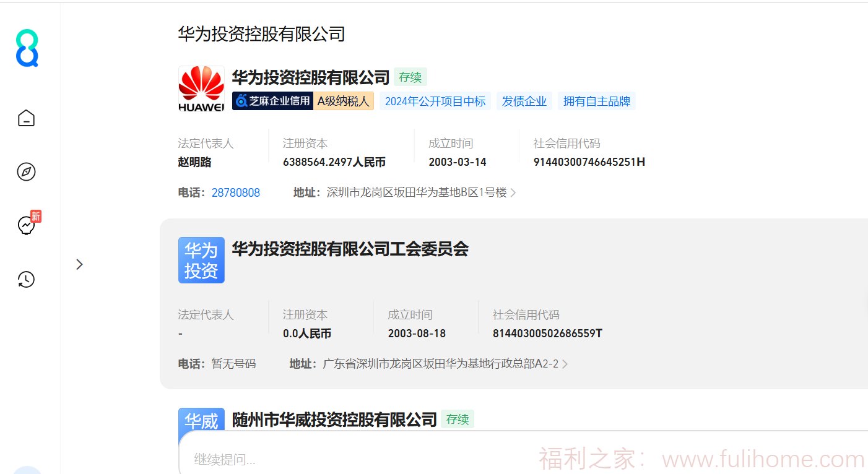Click the page heading 华为投资控股有限公司

[262, 34]
